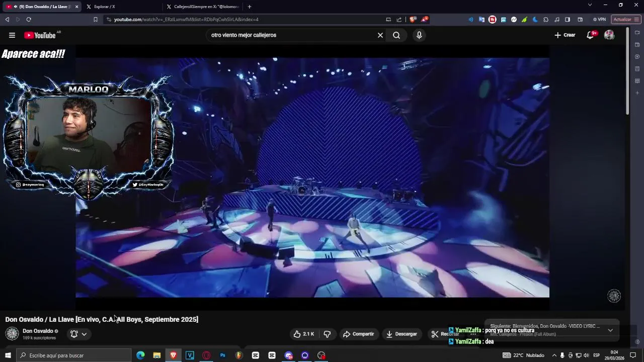Dislike the Don Osvaldo video
The image size is (644, 362).
coord(327,334)
